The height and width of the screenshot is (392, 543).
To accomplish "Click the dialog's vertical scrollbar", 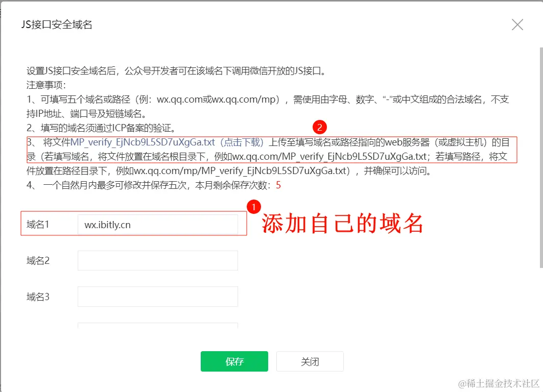I will [541, 157].
